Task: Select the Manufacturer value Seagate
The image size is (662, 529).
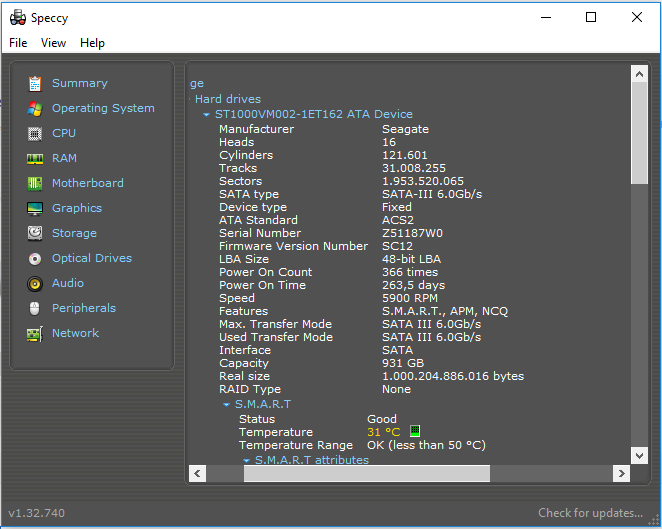Action: pos(405,129)
